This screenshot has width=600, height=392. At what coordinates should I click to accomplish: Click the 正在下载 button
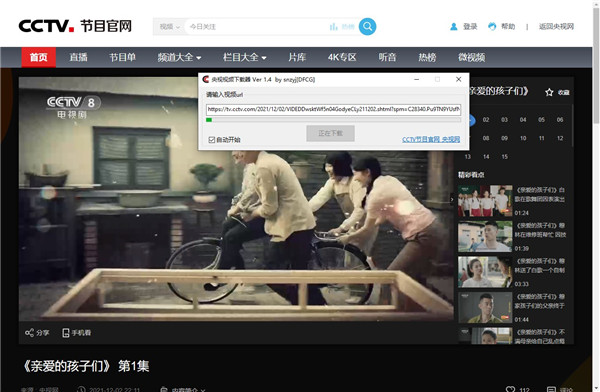(x=330, y=133)
